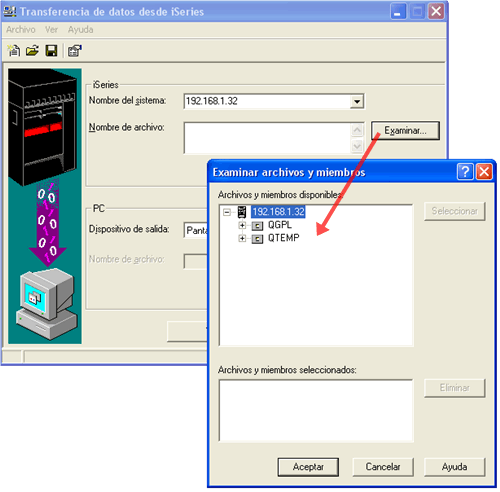500x492 pixels.
Task: Click the Ayuda button in Examinar dialog
Action: coord(455,467)
